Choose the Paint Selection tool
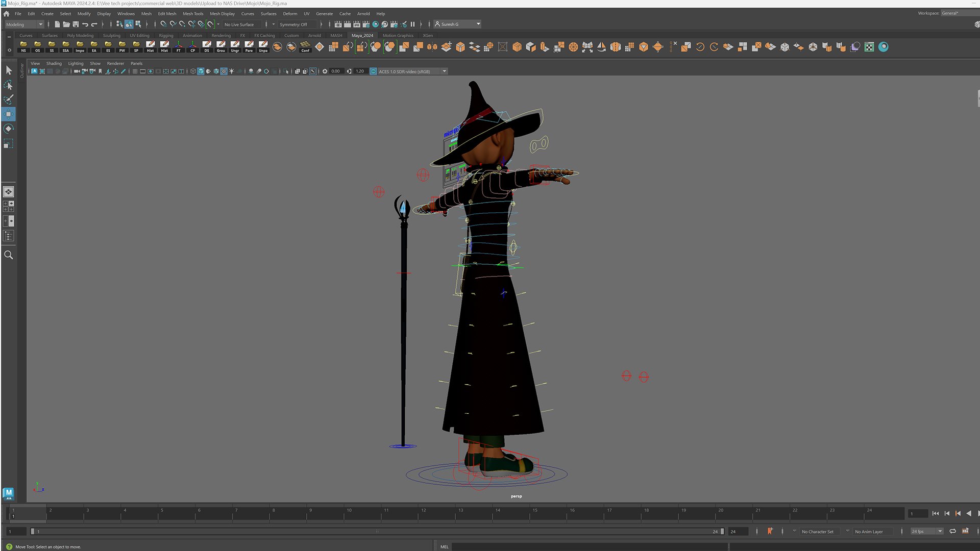 point(9,99)
